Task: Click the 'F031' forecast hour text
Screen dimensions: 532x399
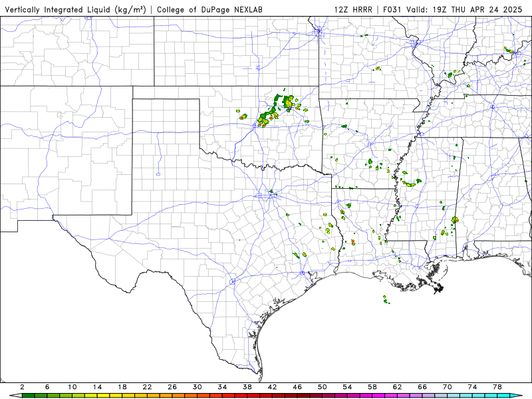Action: point(392,10)
